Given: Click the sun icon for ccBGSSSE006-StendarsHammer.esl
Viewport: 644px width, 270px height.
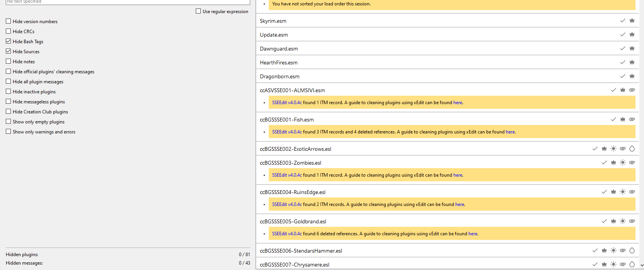Looking at the screenshot, I should tap(613, 251).
